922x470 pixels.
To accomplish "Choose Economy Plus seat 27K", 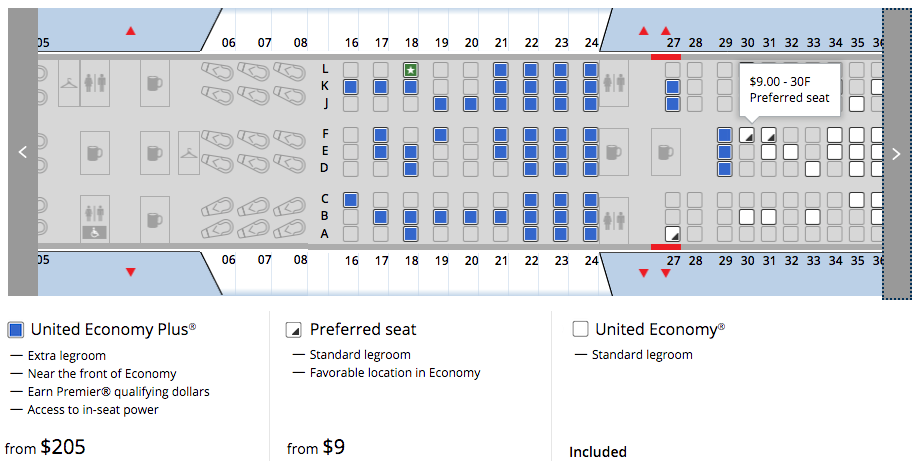I will [x=673, y=87].
